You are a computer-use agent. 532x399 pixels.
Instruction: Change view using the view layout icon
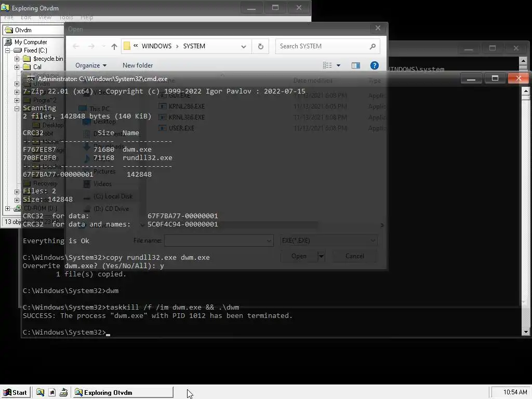pyautogui.click(x=327, y=65)
